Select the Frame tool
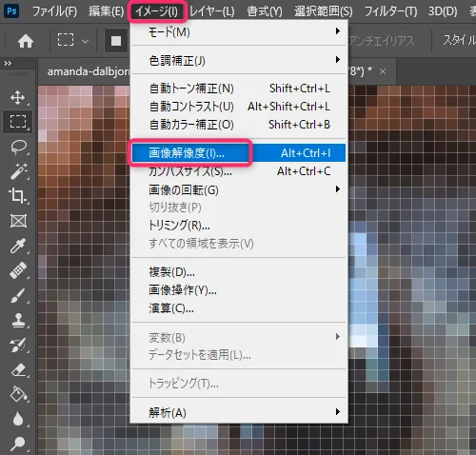Image resolution: width=476 pixels, height=455 pixels. coord(18,221)
